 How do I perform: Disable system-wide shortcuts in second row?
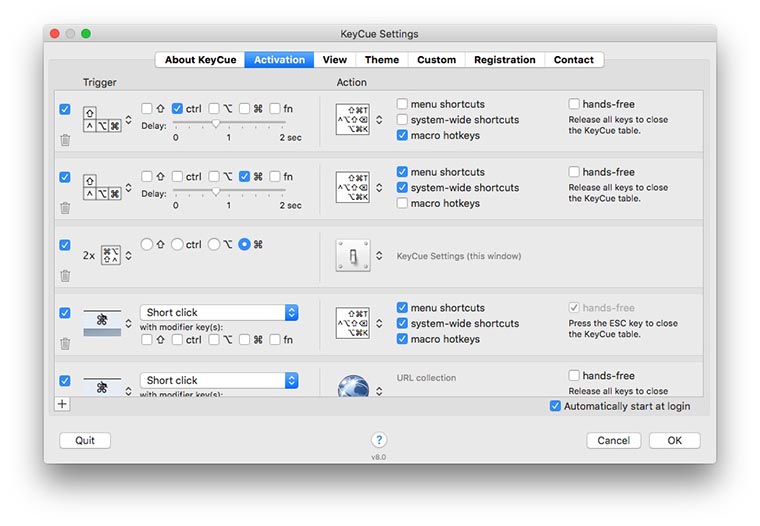pos(402,187)
